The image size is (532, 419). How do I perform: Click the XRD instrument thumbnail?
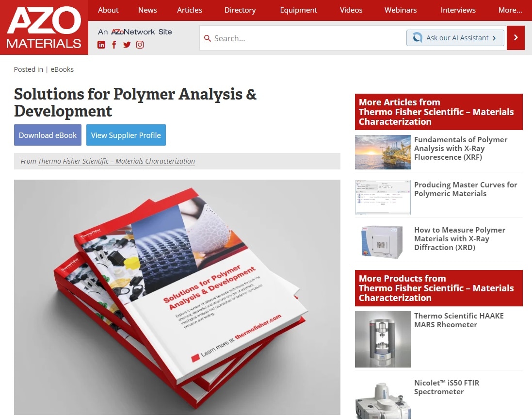(x=383, y=242)
